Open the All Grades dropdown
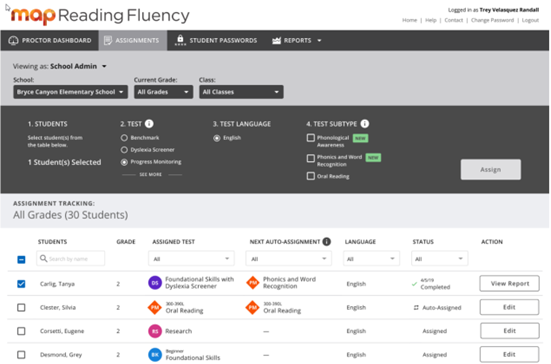The width and height of the screenshot is (551, 364). tap(163, 92)
